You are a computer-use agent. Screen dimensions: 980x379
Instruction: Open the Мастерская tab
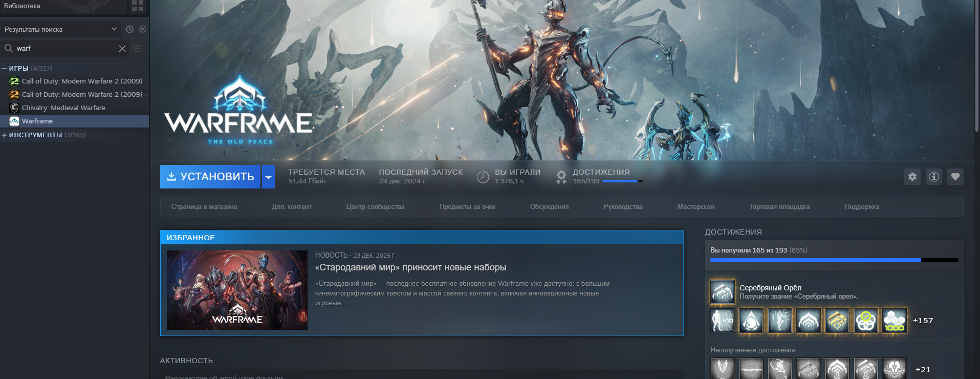point(695,207)
